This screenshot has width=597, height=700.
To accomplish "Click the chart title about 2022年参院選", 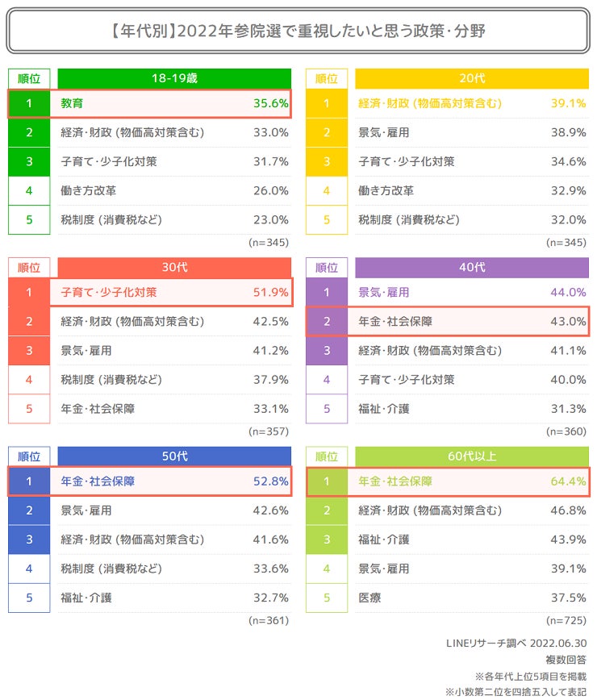I will [298, 31].
